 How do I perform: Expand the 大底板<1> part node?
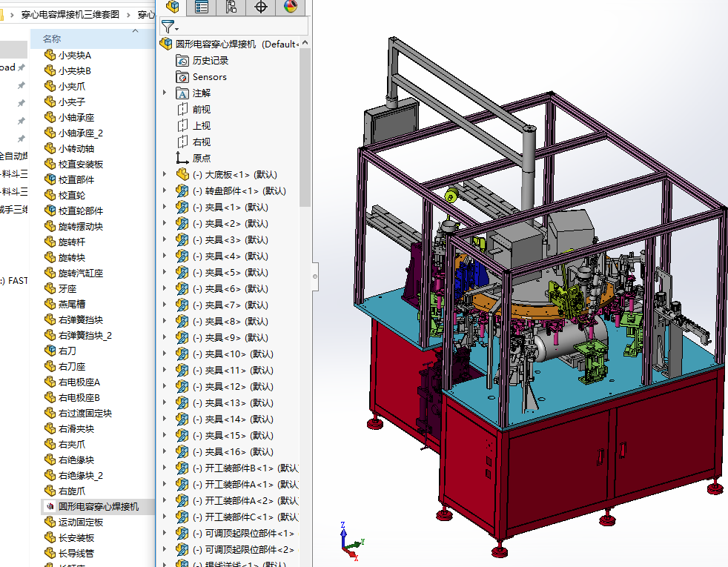165,174
